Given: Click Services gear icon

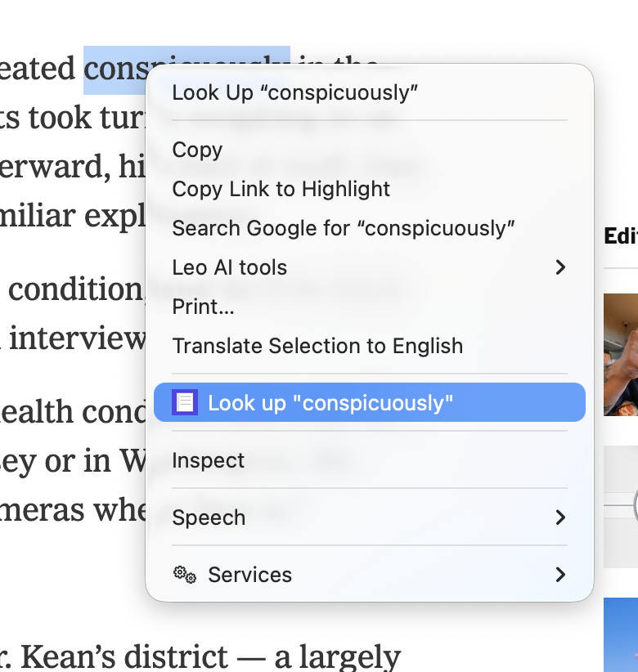Looking at the screenshot, I should pos(185,575).
